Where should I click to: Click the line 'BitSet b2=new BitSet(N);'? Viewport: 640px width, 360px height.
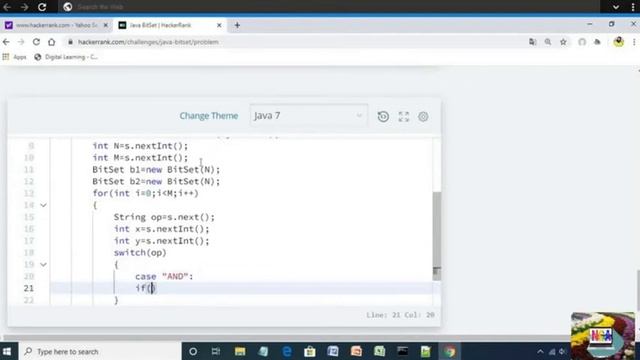coord(156,182)
